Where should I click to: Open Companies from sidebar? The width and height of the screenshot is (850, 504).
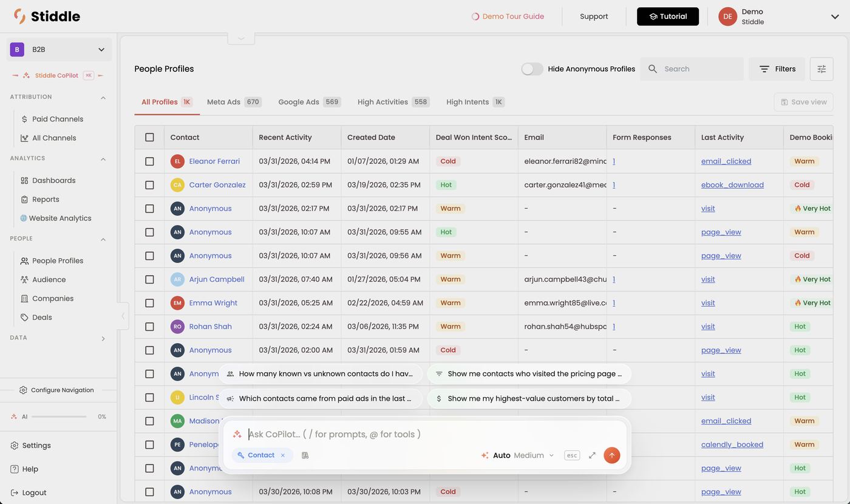53,298
